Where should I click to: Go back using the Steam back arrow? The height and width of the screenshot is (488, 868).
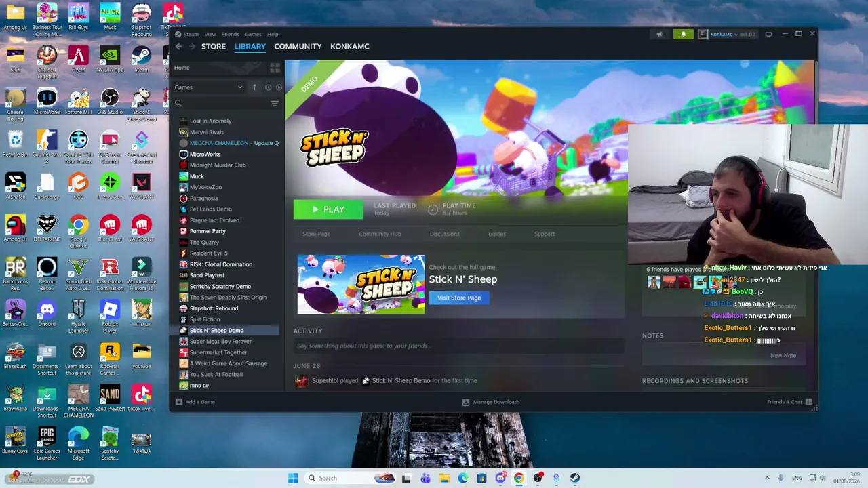point(178,47)
